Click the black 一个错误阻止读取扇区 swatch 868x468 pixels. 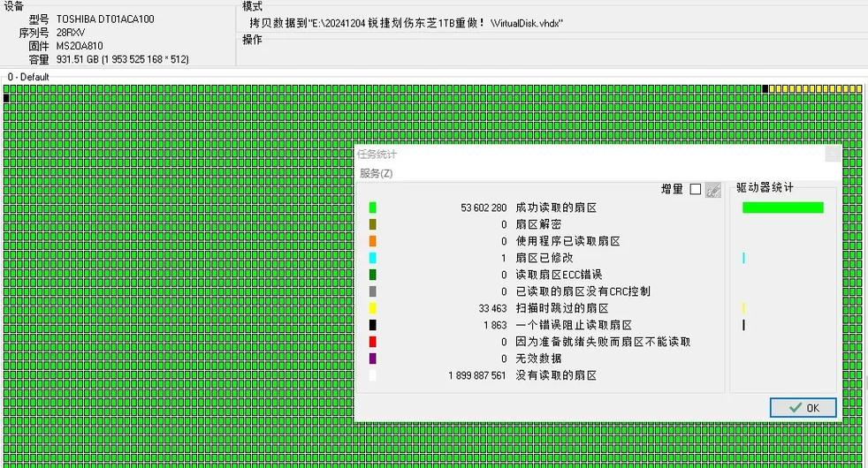tap(372, 325)
